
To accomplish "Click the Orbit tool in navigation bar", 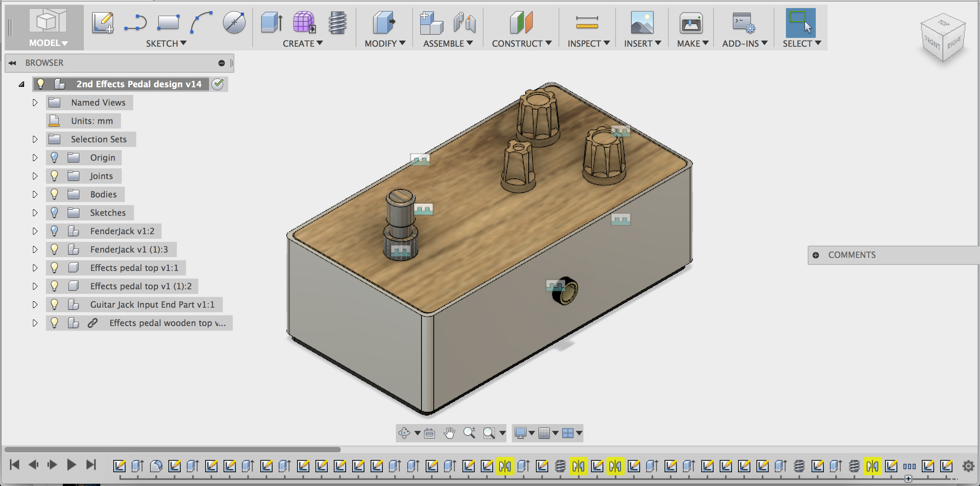I will [404, 433].
